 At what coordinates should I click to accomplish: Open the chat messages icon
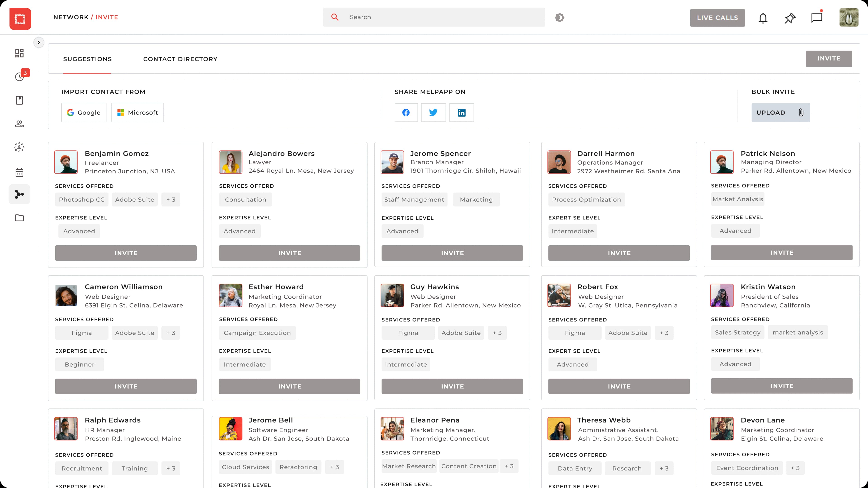(816, 18)
